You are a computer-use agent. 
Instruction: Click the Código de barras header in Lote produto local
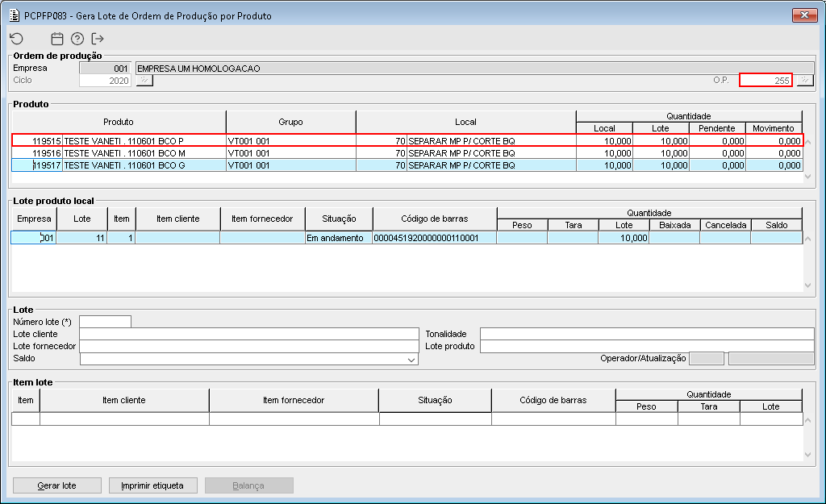435,219
